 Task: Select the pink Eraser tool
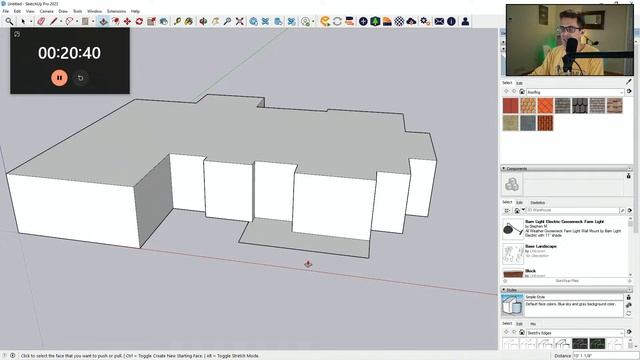pos(41,21)
